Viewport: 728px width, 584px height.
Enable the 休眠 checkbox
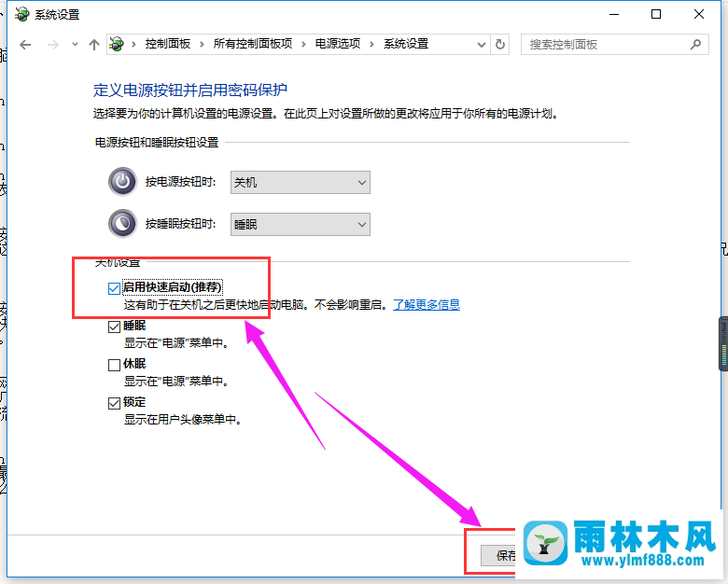click(114, 365)
